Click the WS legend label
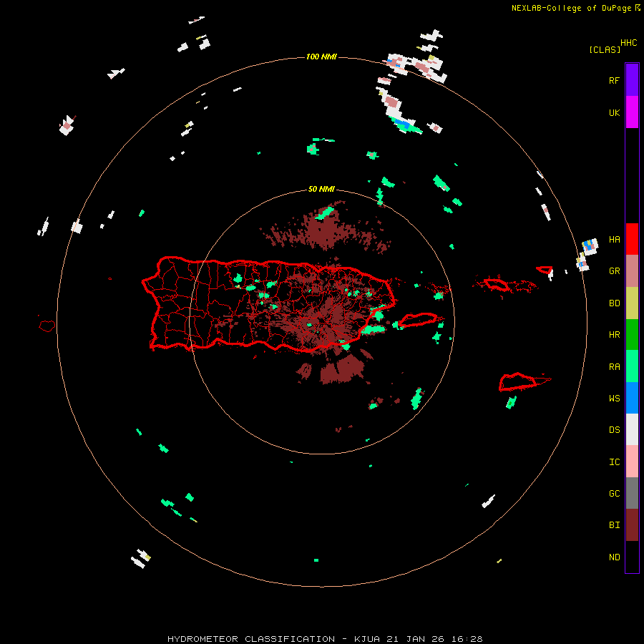This screenshot has height=644, width=644. [x=614, y=399]
